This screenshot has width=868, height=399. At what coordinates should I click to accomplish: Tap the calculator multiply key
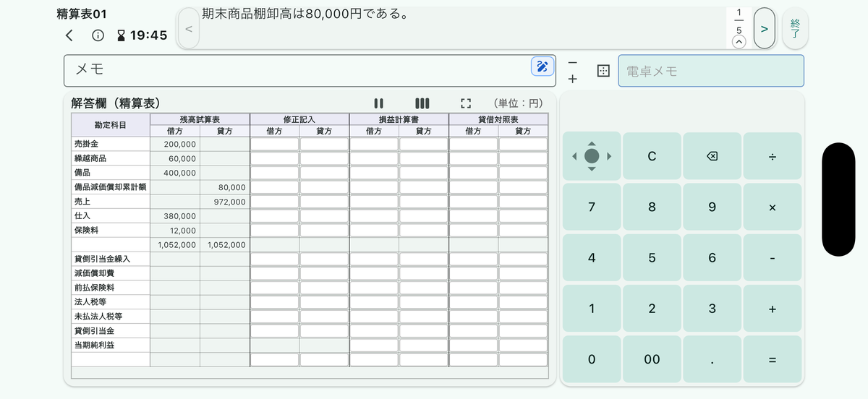tap(773, 207)
